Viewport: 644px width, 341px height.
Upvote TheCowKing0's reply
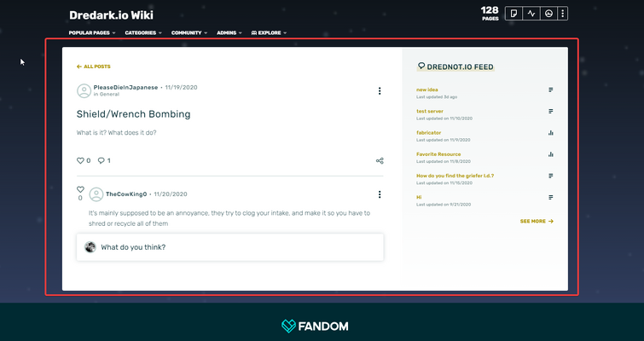[x=80, y=189]
